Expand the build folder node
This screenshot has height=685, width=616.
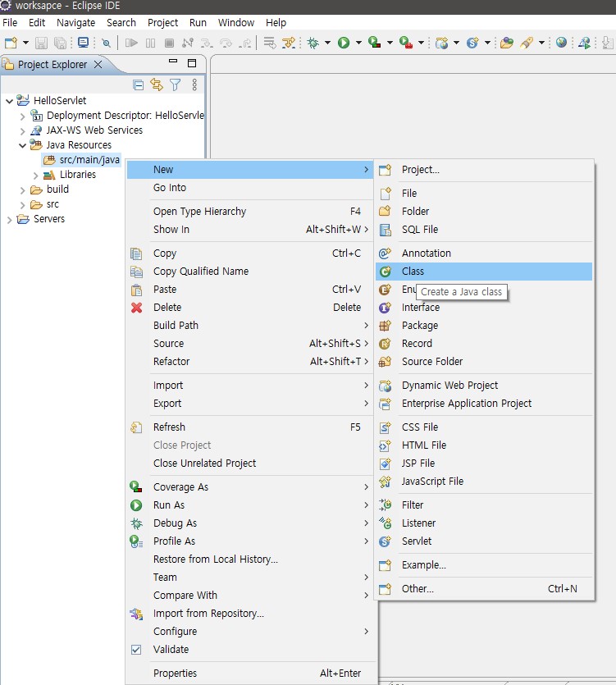22,190
